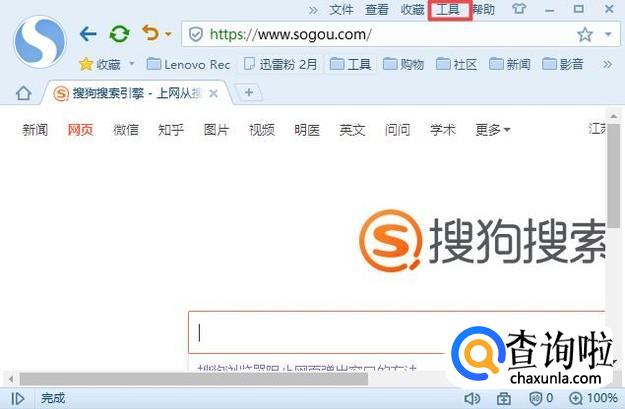Screen dimensions: 625x409
Task: Close the 搜狗搜索引擎 tab
Action: click(x=214, y=94)
